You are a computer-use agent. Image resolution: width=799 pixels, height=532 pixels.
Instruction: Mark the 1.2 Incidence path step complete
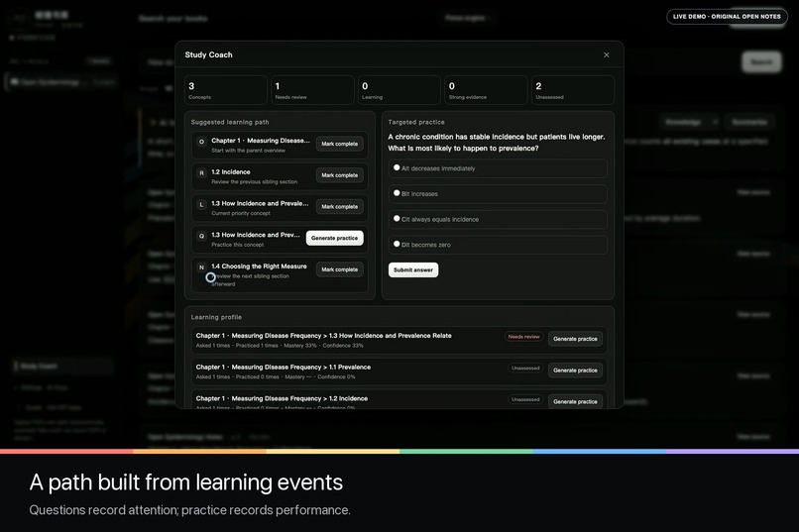[x=339, y=175]
